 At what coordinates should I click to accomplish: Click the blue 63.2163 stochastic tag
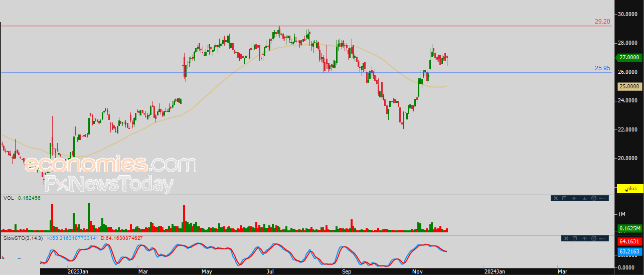[x=629, y=251]
